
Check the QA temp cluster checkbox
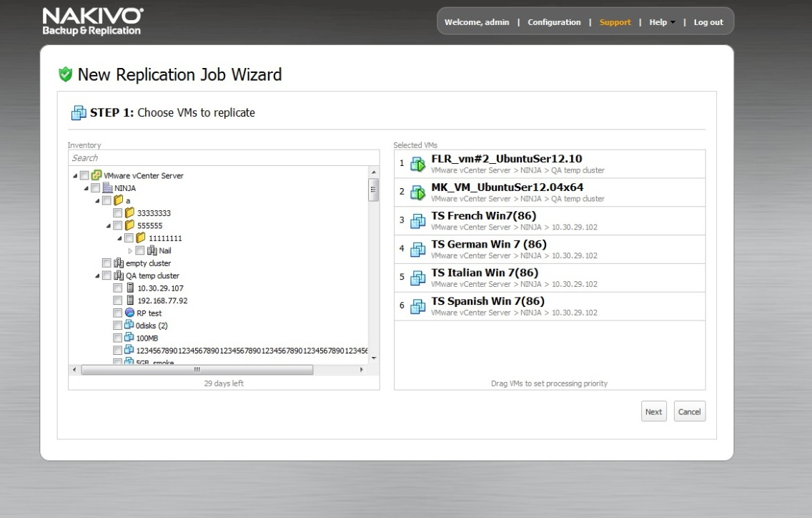[x=107, y=275]
